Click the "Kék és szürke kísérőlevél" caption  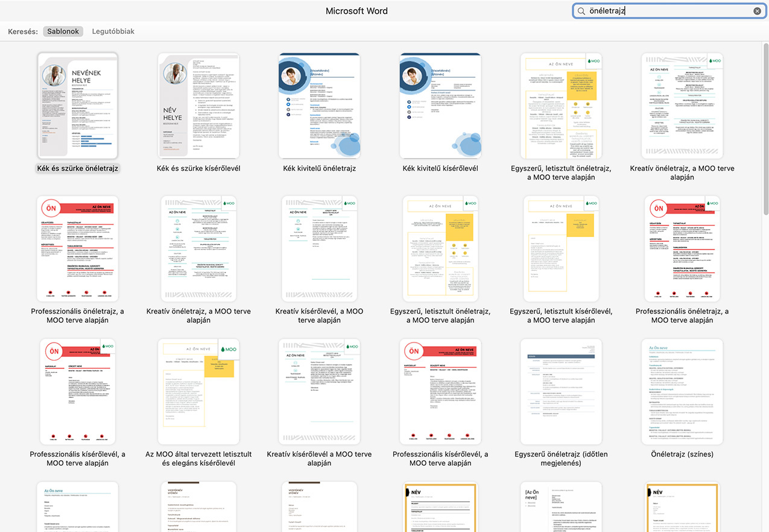coord(198,168)
